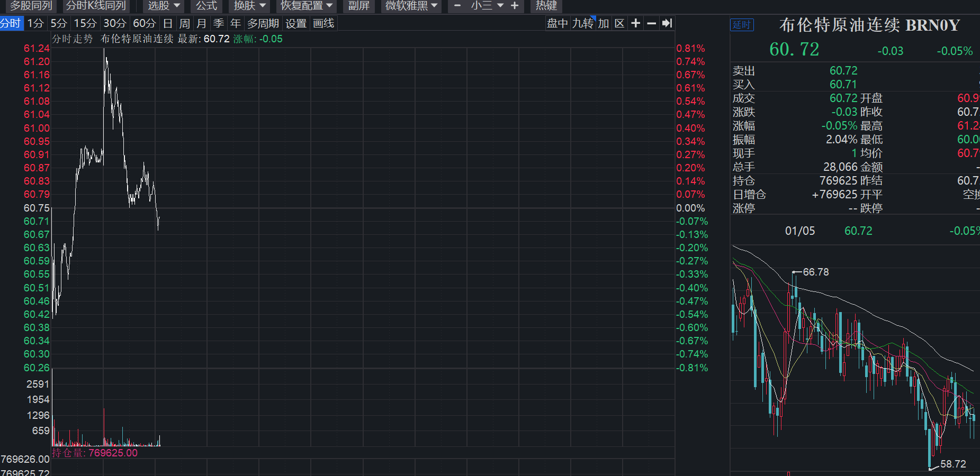980x476 pixels.
Task: Open the 选股 dropdown
Action: (x=164, y=6)
